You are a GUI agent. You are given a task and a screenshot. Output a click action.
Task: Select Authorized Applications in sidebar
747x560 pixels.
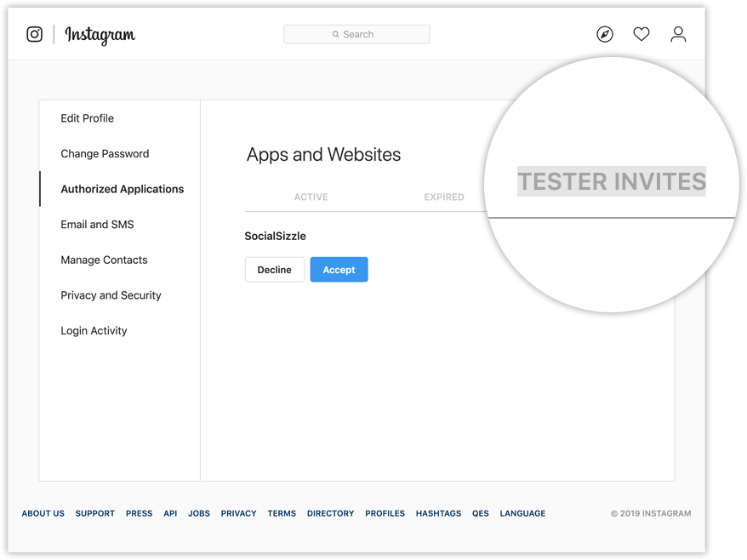tap(122, 189)
